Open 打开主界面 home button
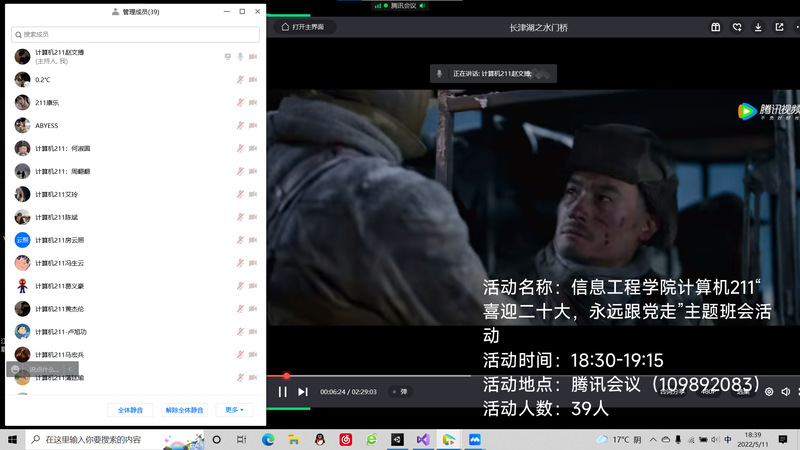800x450 pixels. [303, 27]
